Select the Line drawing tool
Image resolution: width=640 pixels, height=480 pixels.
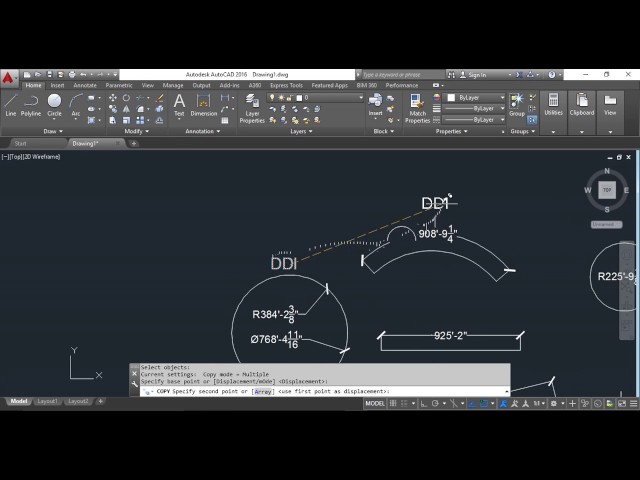[11, 105]
